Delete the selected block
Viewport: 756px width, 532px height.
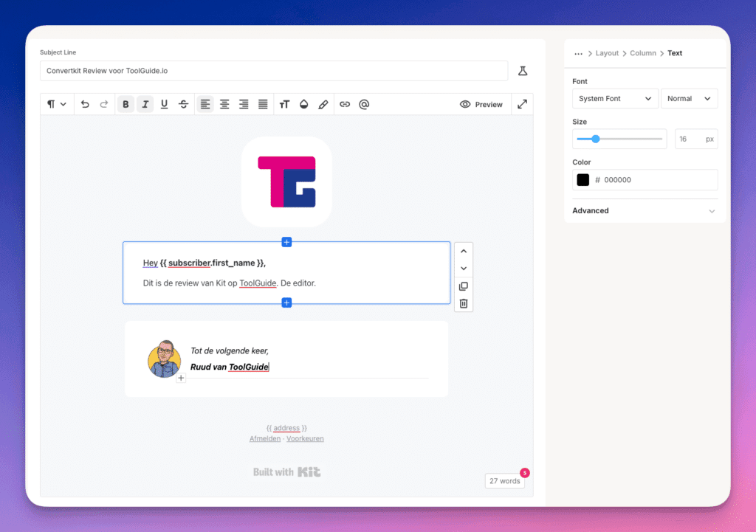pyautogui.click(x=464, y=303)
